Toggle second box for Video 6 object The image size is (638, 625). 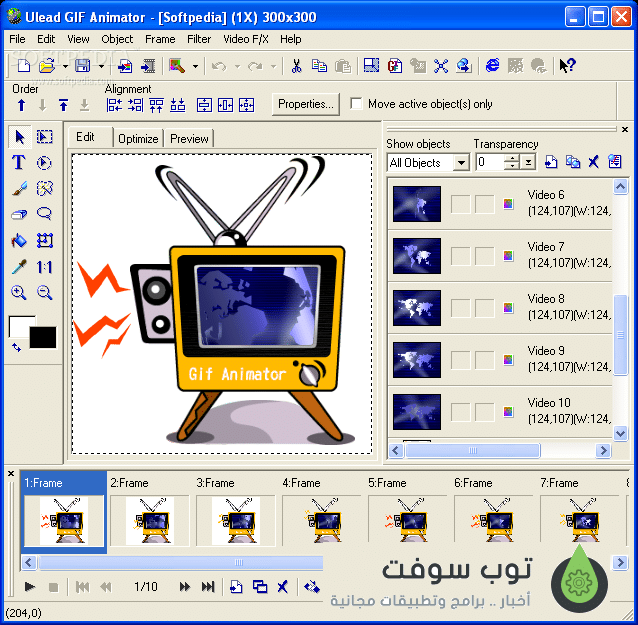point(485,204)
